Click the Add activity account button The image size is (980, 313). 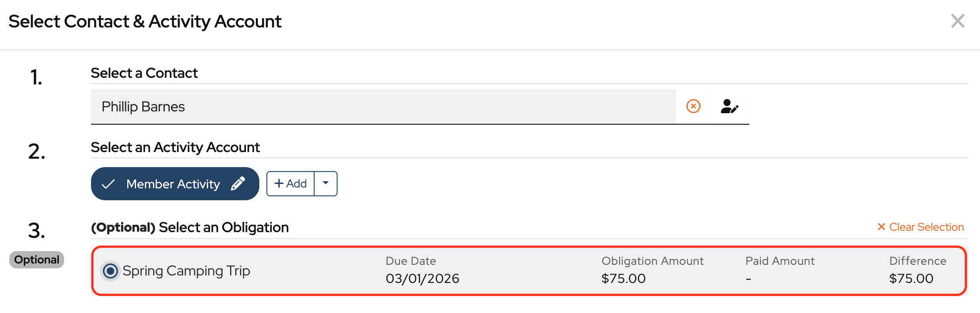point(291,183)
